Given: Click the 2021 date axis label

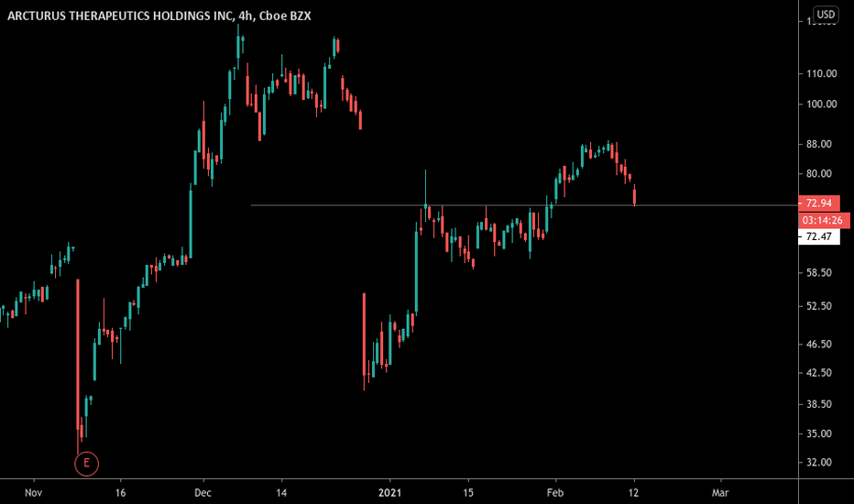Looking at the screenshot, I should [x=390, y=493].
